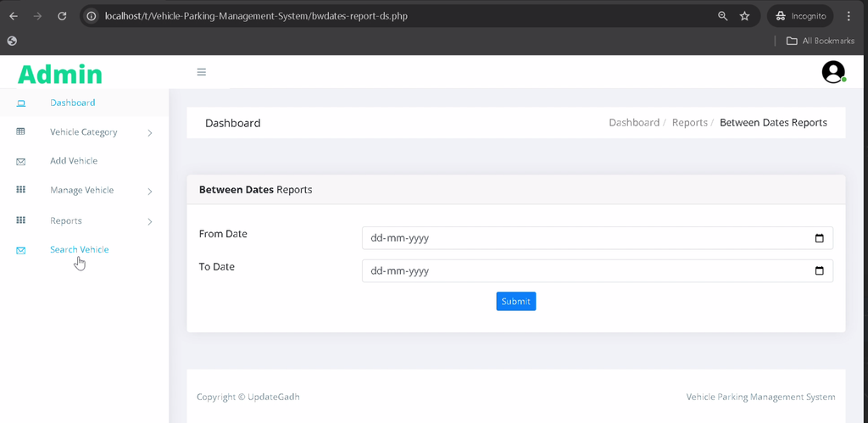Image resolution: width=868 pixels, height=423 pixels.
Task: Expand the Reports chevron
Action: tap(150, 221)
